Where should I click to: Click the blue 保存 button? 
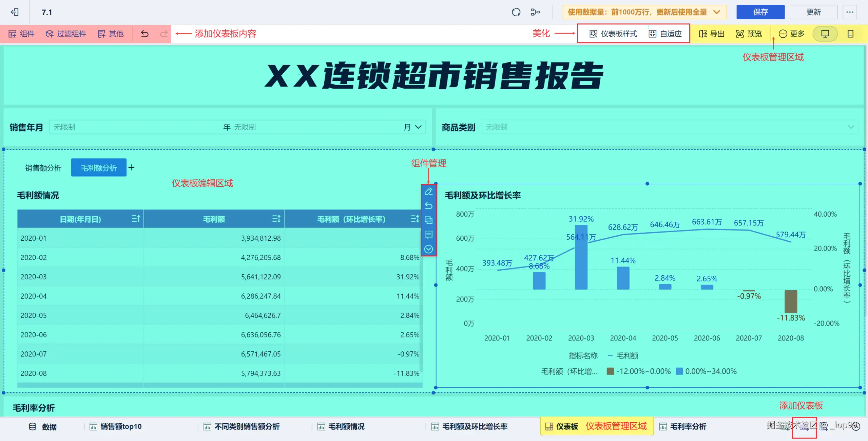760,12
